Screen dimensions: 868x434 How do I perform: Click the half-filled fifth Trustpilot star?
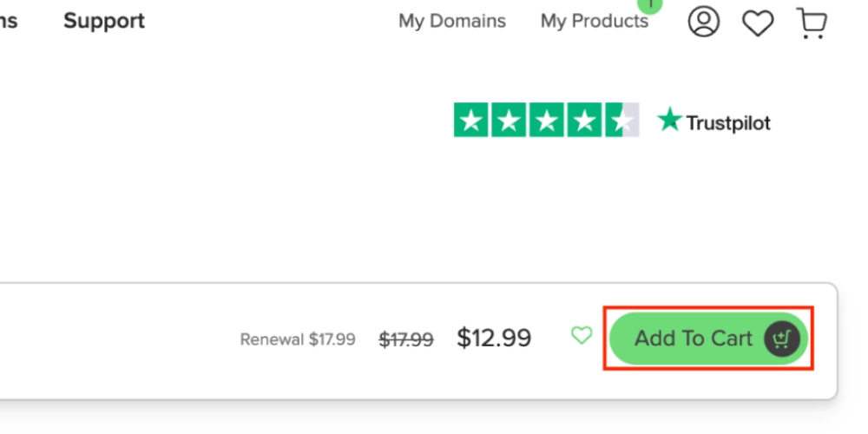(x=621, y=121)
